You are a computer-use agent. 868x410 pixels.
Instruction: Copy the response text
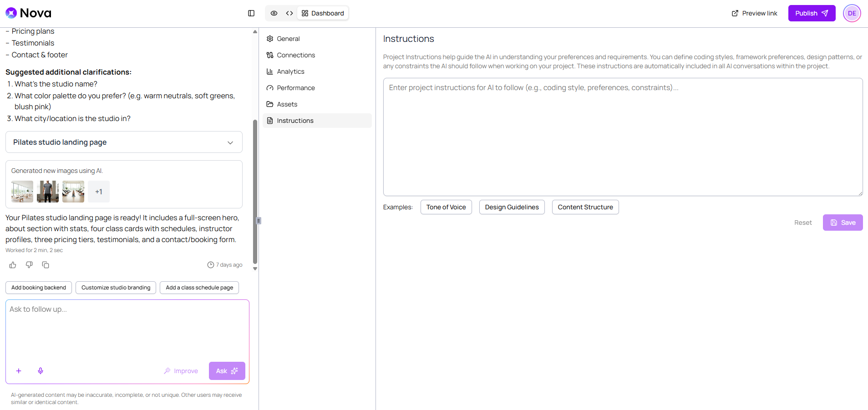tap(46, 265)
